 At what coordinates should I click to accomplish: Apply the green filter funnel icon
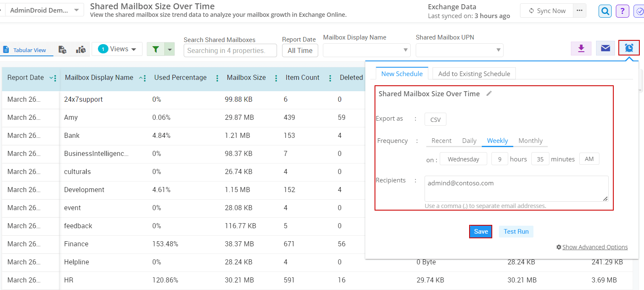click(x=155, y=49)
